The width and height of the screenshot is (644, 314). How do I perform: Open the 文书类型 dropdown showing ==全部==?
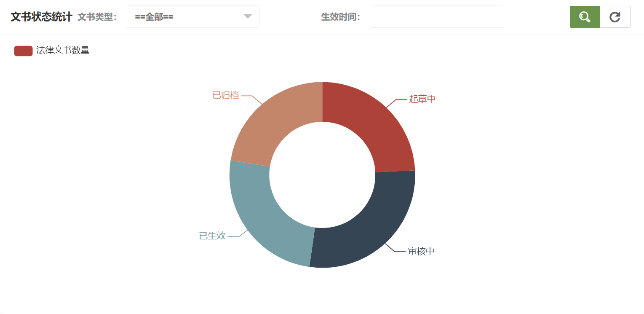(x=193, y=17)
